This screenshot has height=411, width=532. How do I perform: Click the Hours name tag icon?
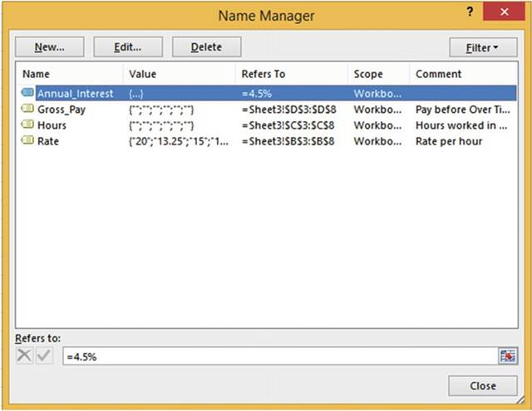27,125
